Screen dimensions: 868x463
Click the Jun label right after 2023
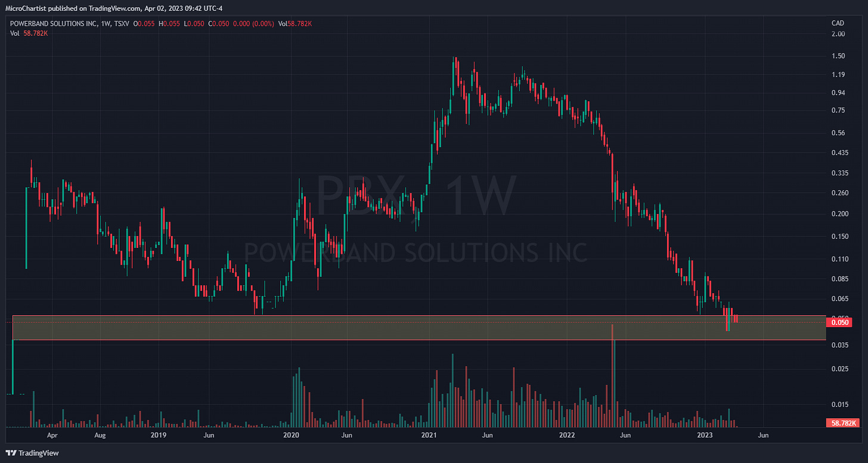[x=763, y=436]
